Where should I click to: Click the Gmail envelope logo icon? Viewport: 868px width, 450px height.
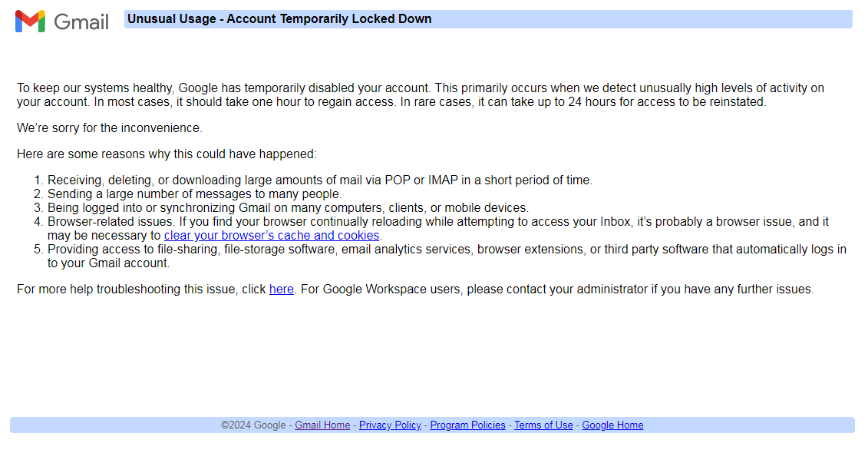[30, 21]
